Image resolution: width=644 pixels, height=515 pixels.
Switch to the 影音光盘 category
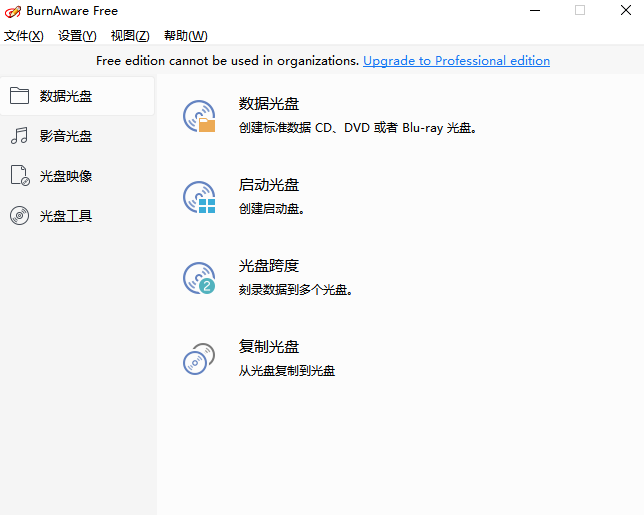coord(66,136)
